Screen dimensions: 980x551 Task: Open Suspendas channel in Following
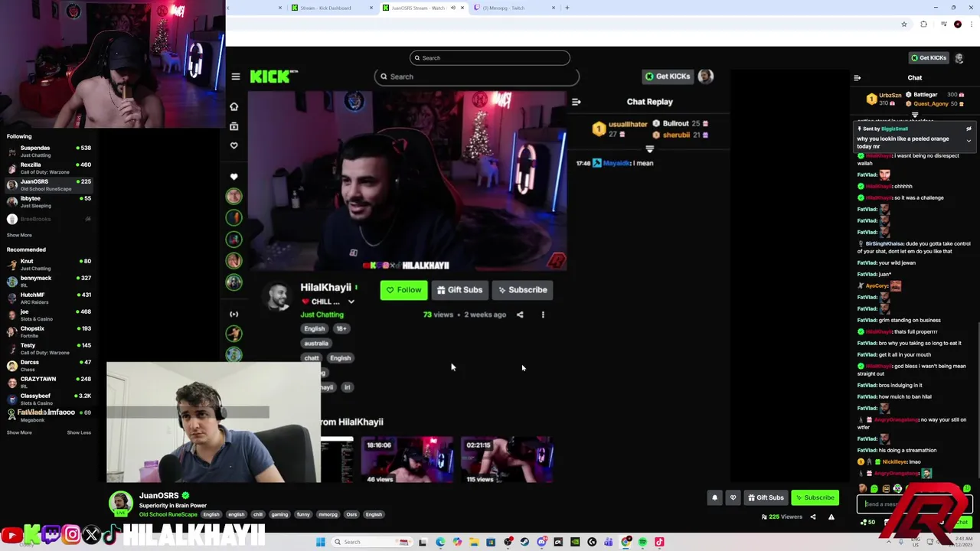49,151
